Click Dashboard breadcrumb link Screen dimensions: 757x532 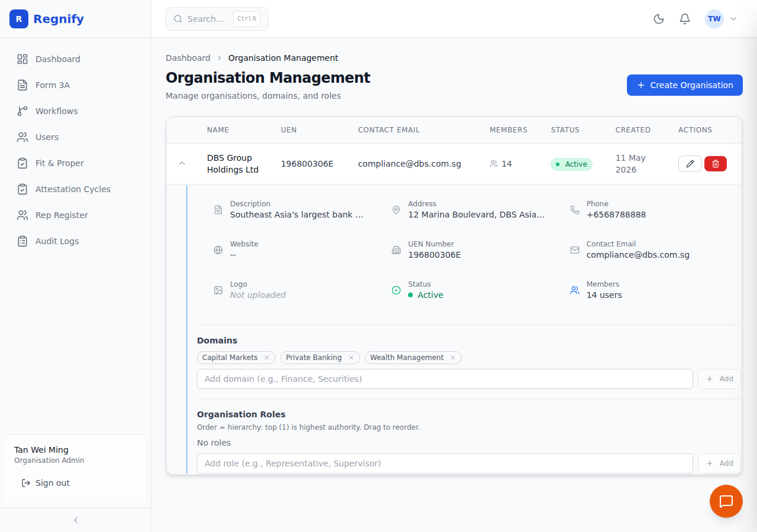188,58
